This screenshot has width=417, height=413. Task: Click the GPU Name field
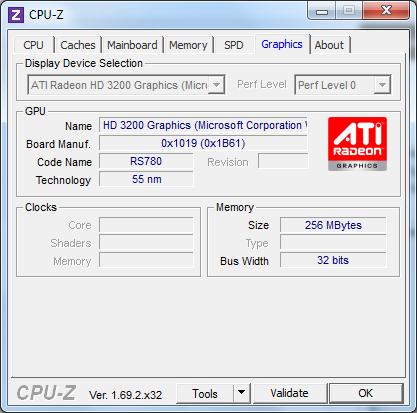click(203, 125)
